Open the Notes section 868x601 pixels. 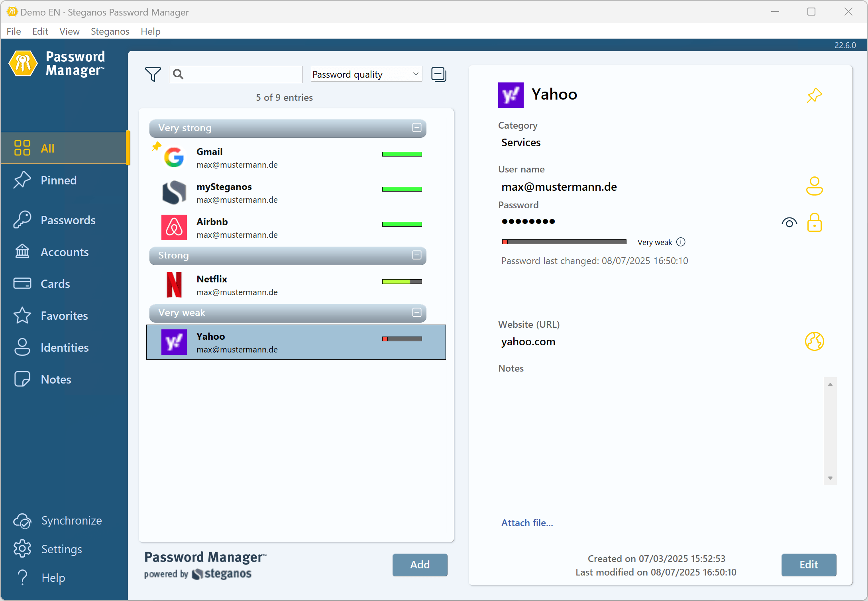[55, 379]
